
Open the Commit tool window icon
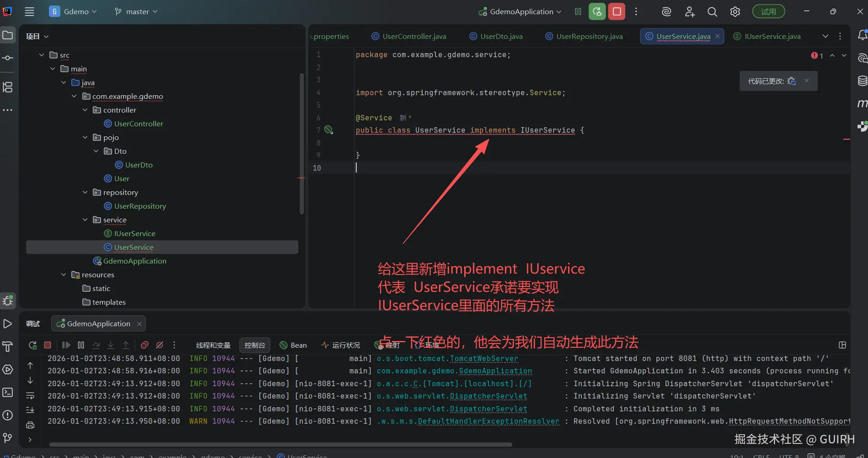click(8, 58)
